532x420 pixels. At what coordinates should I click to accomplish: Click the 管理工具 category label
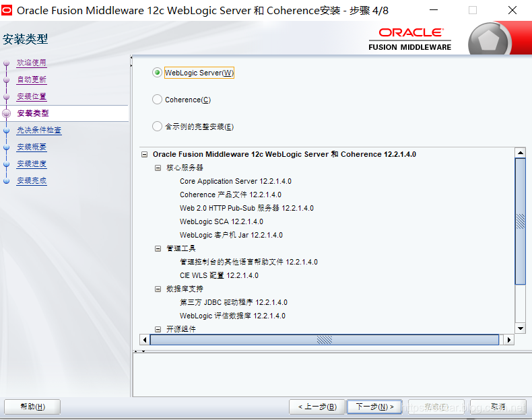181,248
